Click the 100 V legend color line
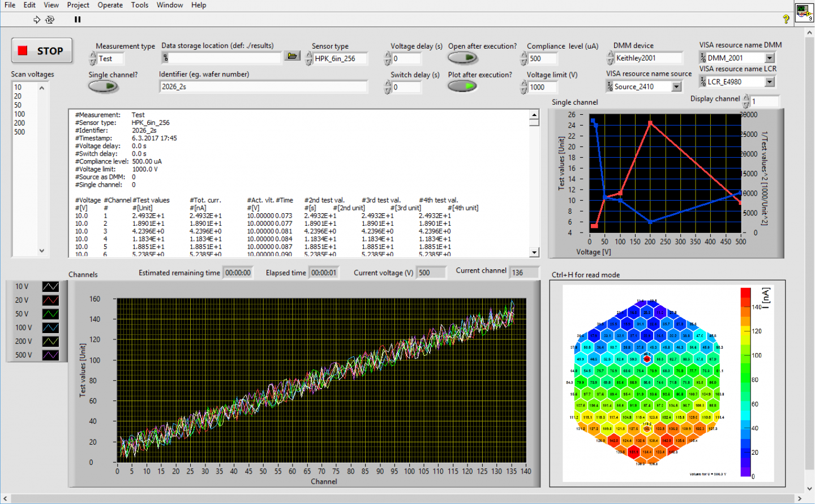This screenshot has width=815, height=504. (x=50, y=328)
